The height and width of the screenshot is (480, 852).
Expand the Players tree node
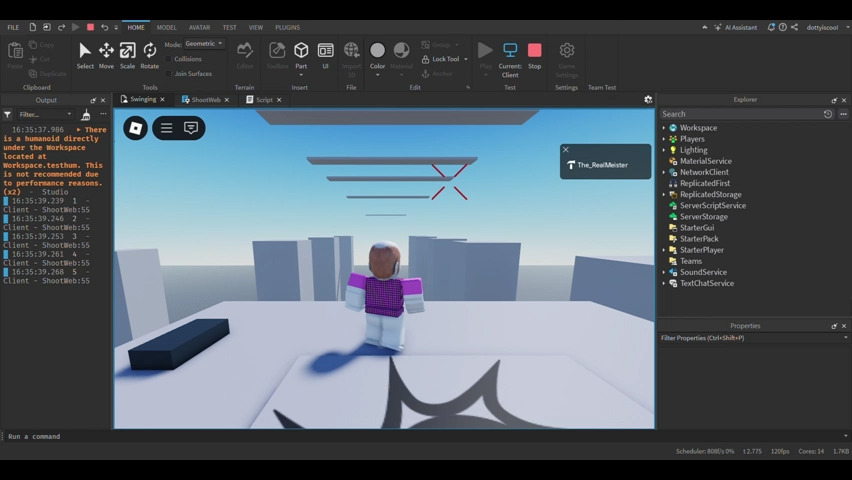663,139
